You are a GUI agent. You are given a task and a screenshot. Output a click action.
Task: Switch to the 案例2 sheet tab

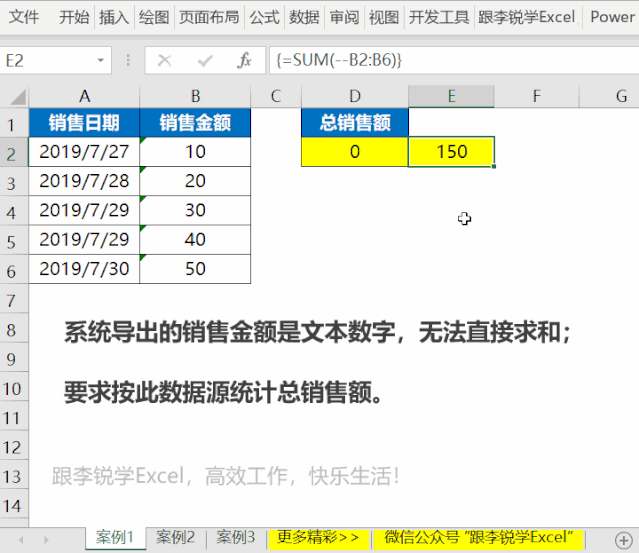click(175, 538)
